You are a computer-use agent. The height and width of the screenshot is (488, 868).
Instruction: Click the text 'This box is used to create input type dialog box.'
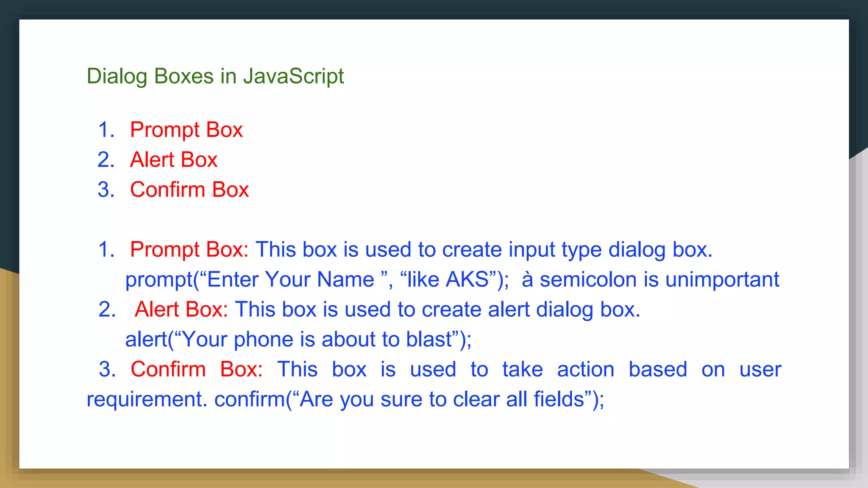point(484,250)
